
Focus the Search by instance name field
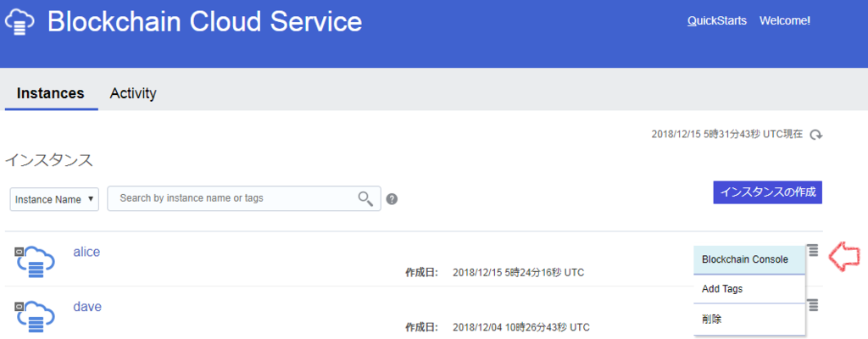244,198
